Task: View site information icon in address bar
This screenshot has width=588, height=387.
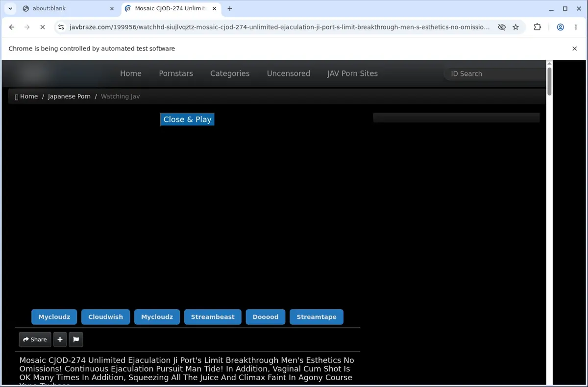Action: (61, 27)
